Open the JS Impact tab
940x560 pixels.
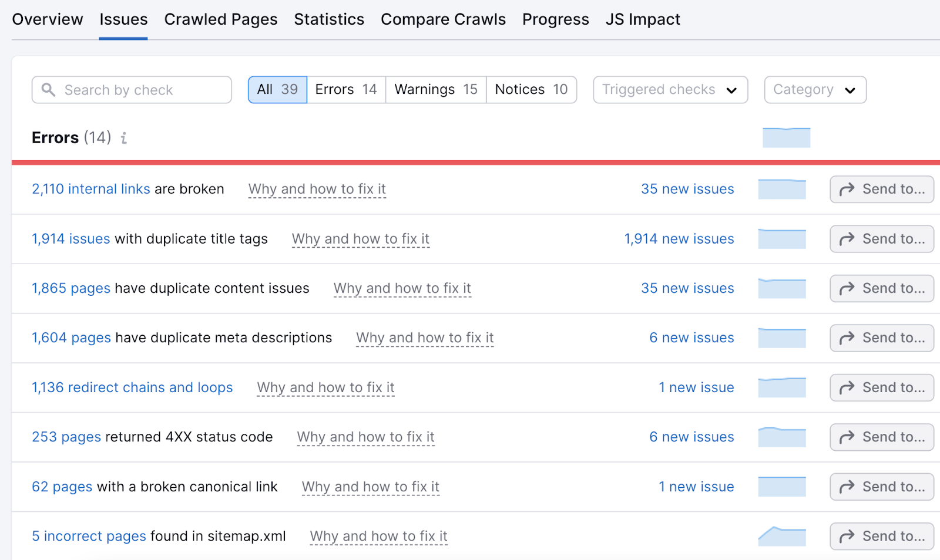pyautogui.click(x=642, y=19)
